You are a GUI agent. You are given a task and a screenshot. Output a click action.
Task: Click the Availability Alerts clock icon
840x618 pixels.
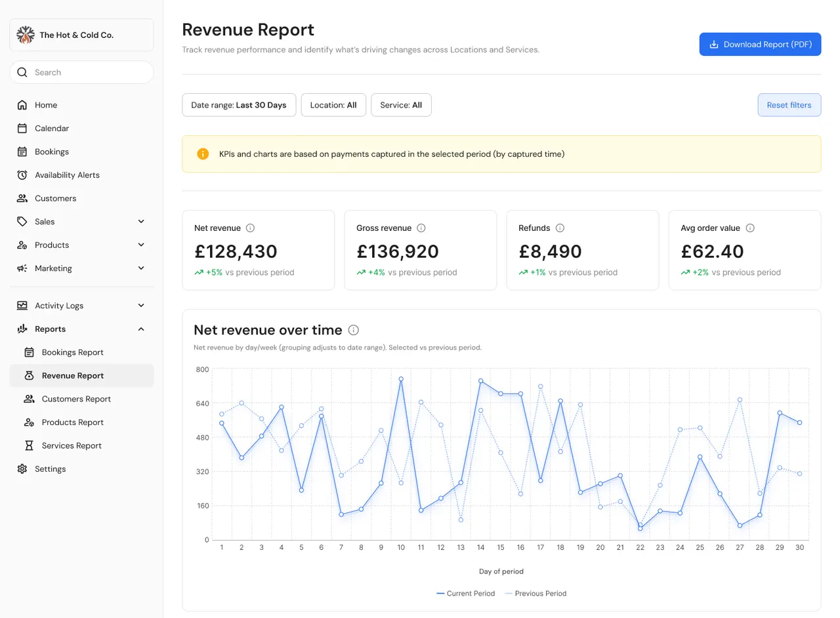tap(22, 175)
